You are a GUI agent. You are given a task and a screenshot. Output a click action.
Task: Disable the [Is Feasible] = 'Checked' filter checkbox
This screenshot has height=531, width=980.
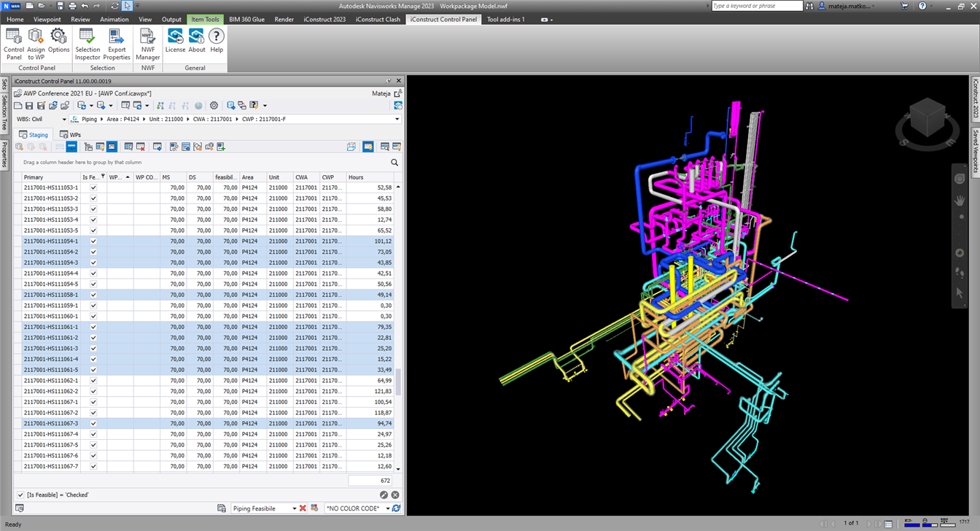20,495
